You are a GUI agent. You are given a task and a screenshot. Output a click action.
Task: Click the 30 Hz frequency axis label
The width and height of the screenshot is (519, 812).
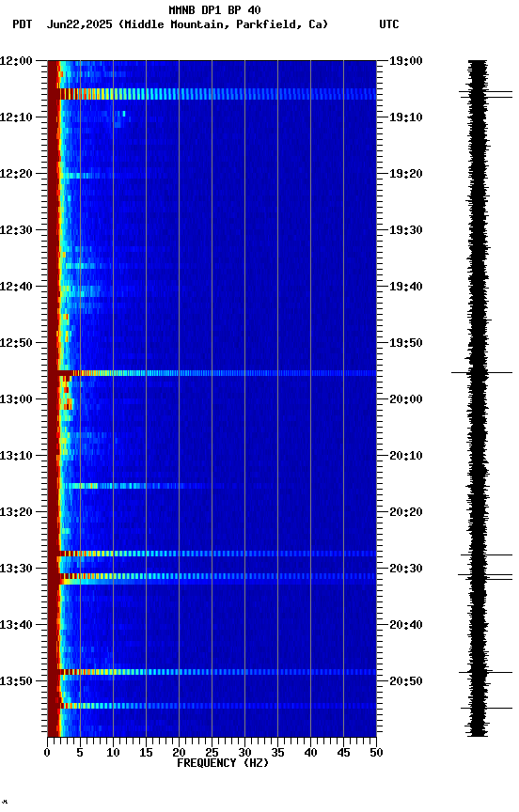pyautogui.click(x=244, y=753)
